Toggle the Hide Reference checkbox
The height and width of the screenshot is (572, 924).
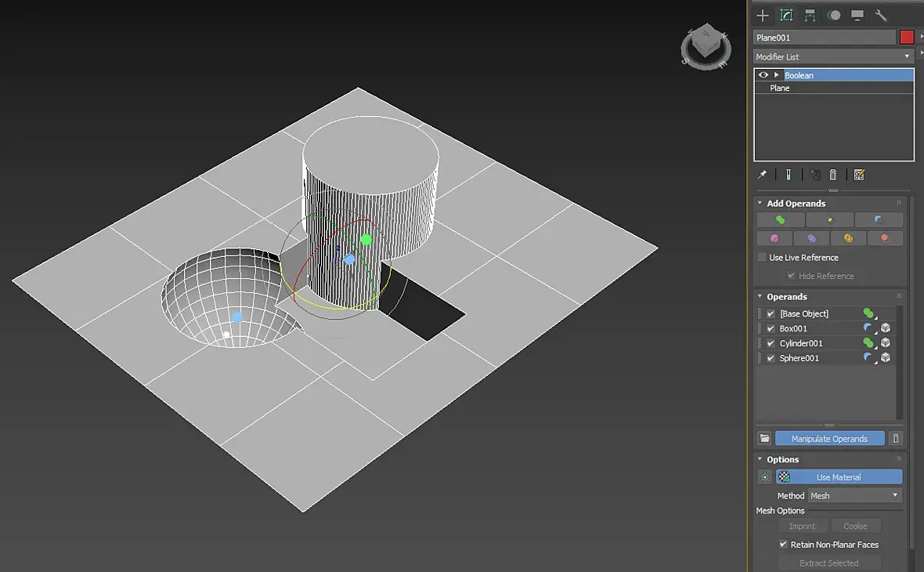792,275
